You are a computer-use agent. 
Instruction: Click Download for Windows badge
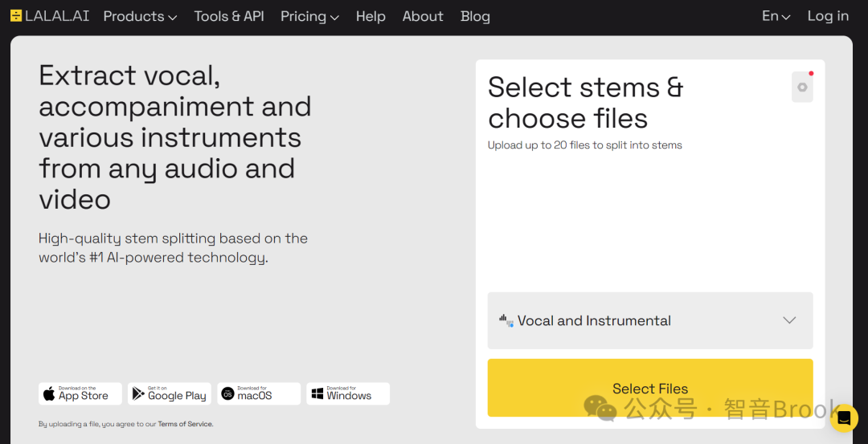click(348, 393)
